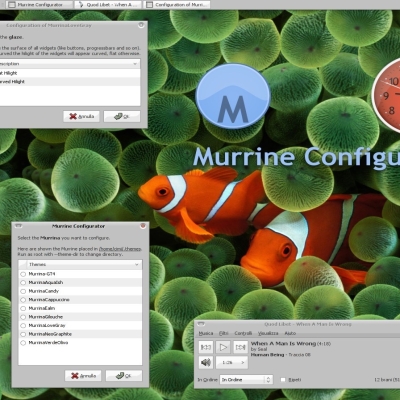Screen dimensions: 400x400
Task: Click the Description column header arrow
Action: click(135, 64)
